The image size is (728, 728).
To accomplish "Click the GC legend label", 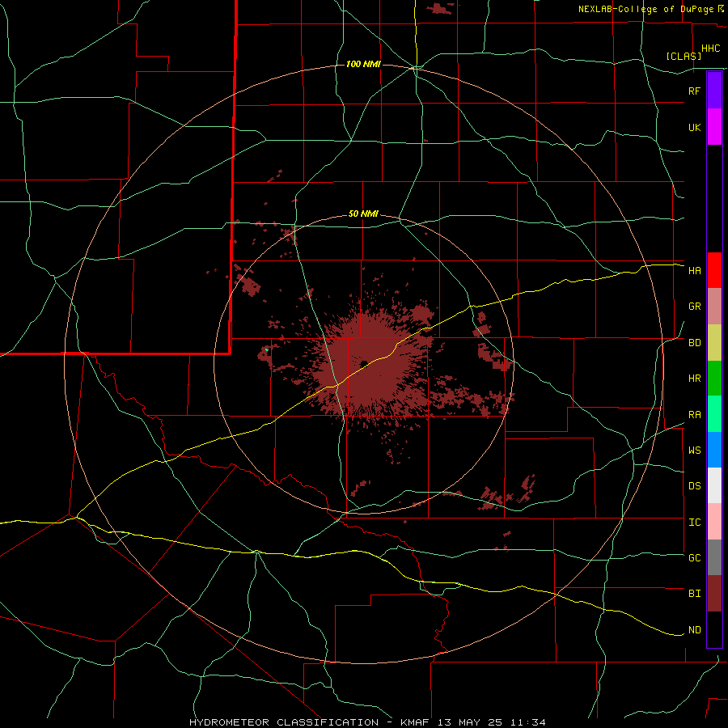I will tap(694, 558).
